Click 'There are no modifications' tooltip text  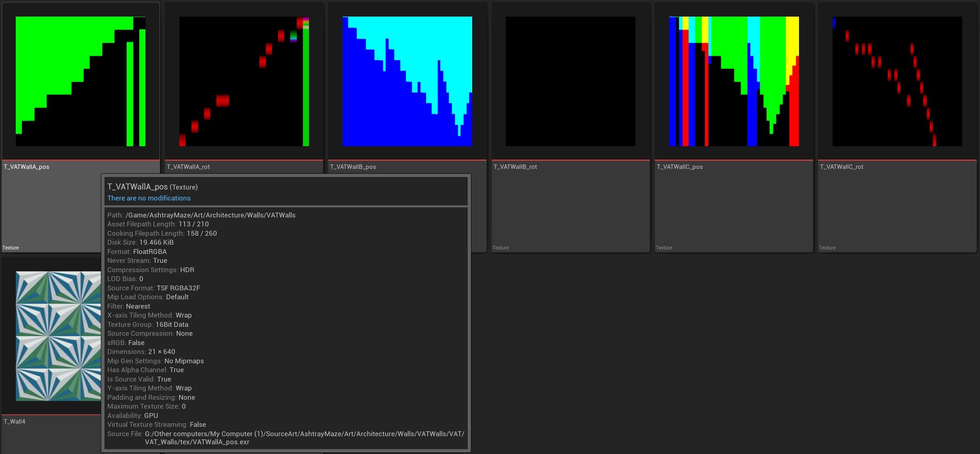pos(149,198)
